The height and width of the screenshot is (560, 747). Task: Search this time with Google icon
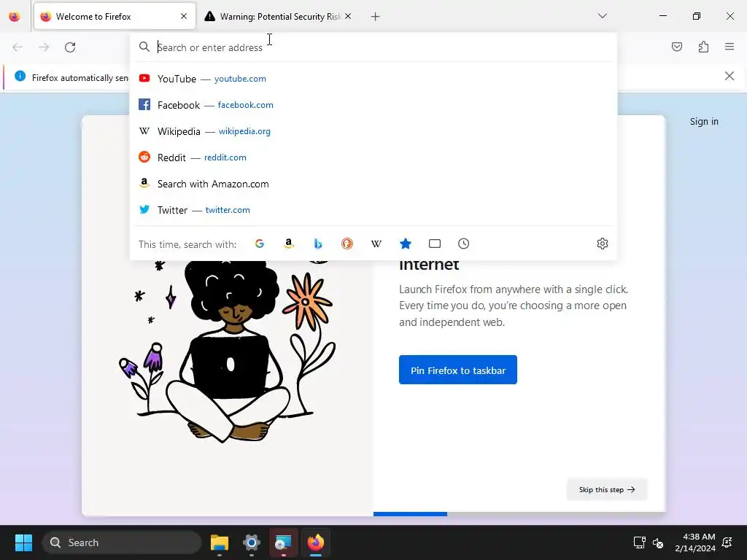(x=260, y=244)
